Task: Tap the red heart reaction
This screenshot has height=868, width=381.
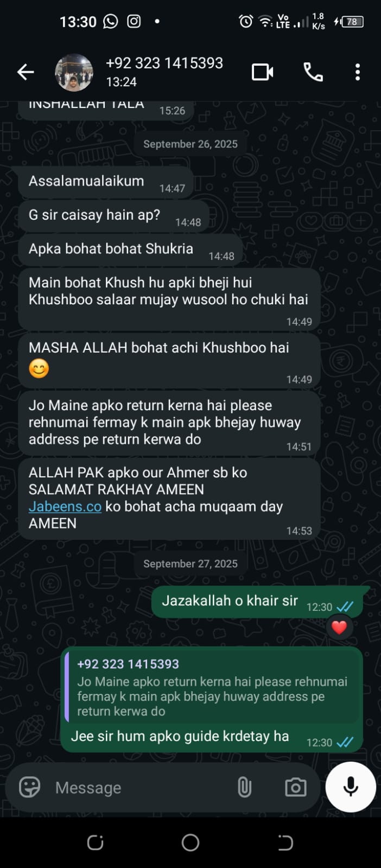Action: [339, 628]
